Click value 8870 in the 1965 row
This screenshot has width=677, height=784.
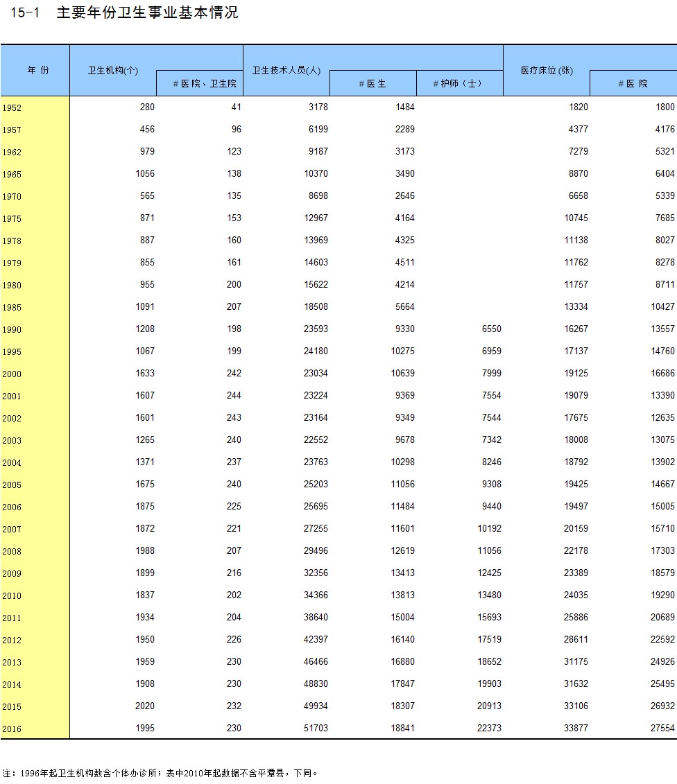click(578, 173)
